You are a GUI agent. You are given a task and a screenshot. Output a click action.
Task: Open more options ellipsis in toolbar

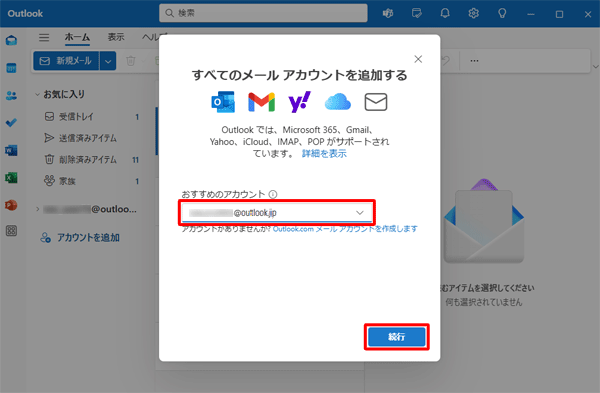474,61
